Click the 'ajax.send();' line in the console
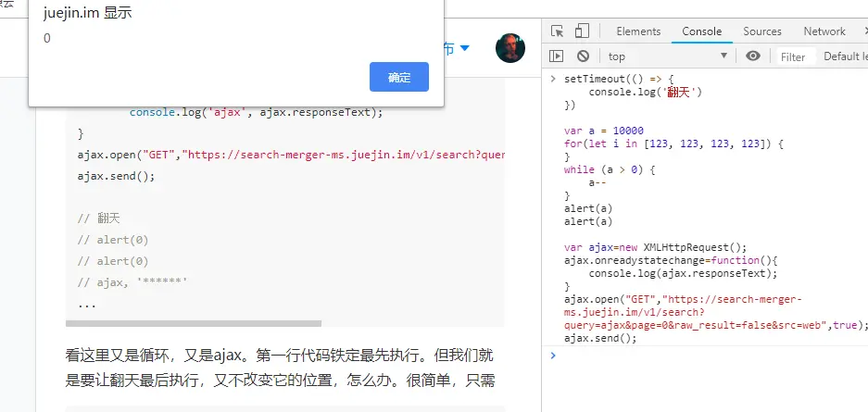Screen dimensions: 868x412 [600, 338]
